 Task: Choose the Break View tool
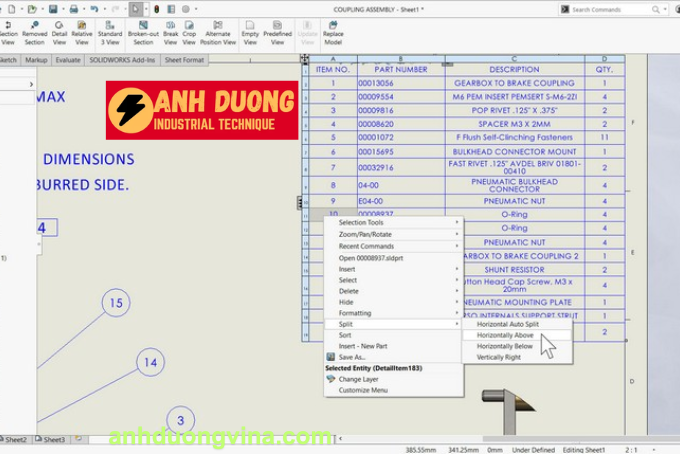pyautogui.click(x=170, y=31)
